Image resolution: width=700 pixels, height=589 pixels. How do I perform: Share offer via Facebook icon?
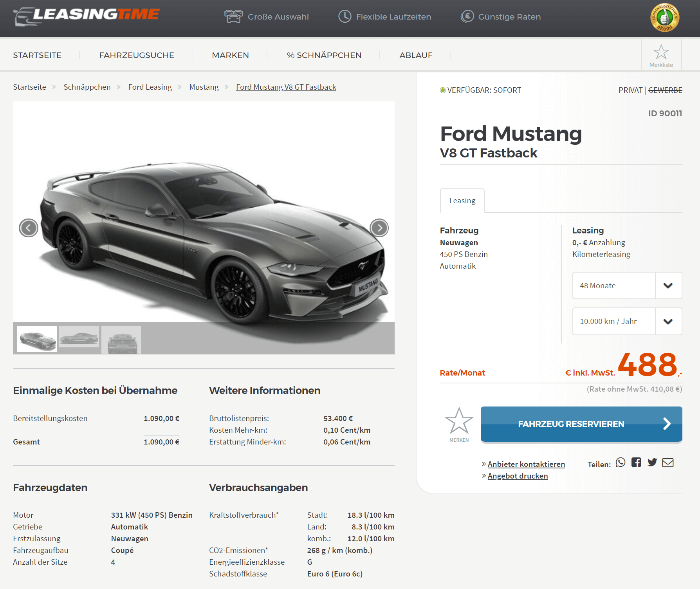point(636,463)
